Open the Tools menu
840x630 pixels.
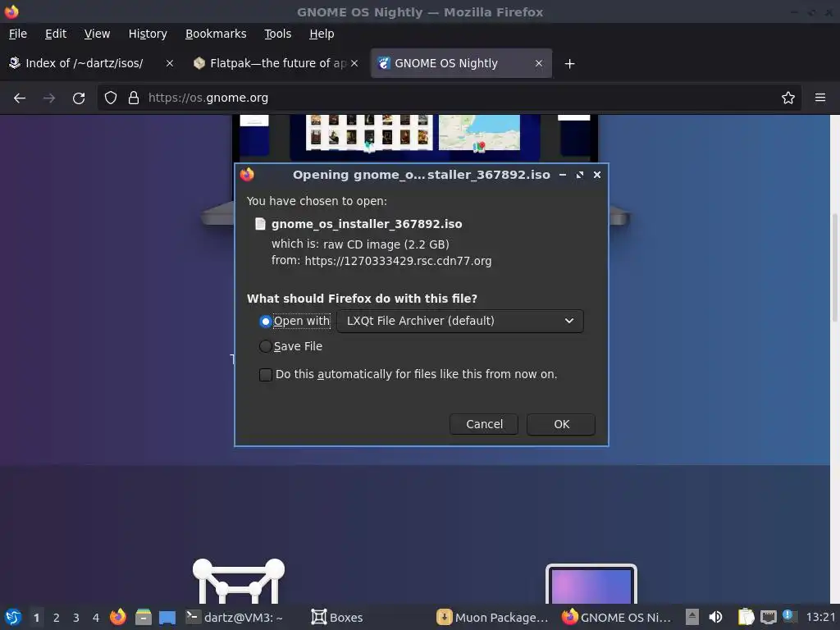tap(277, 34)
